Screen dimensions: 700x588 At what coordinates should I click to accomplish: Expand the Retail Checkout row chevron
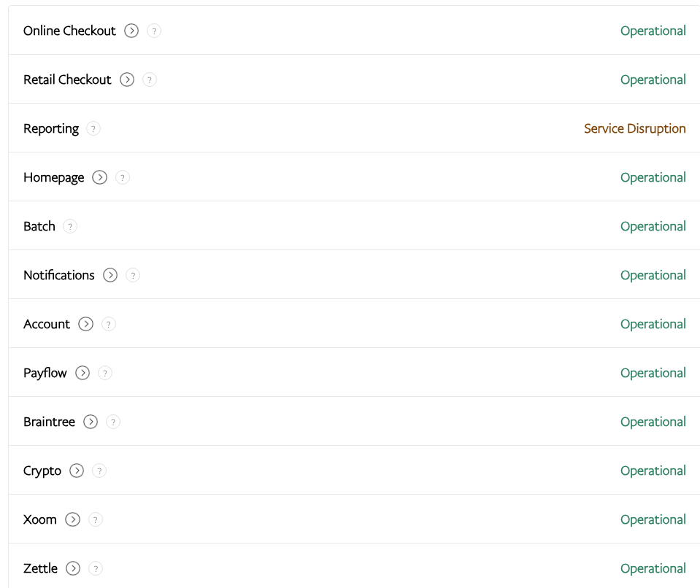click(127, 80)
